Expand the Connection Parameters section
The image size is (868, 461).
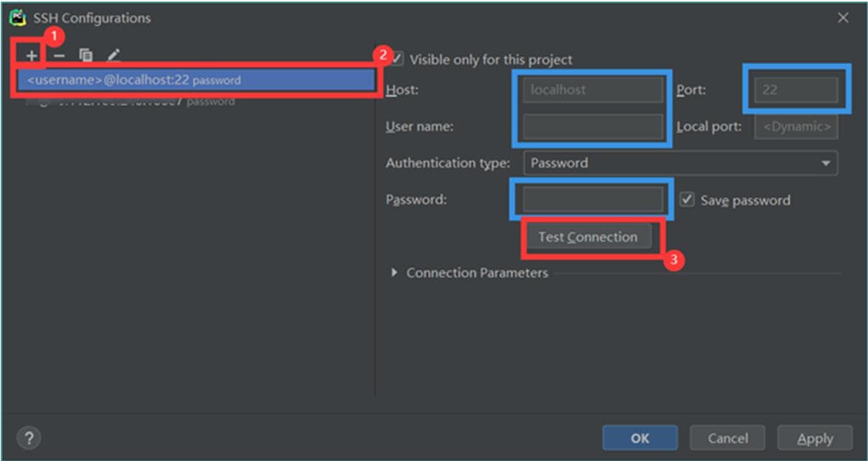[394, 273]
